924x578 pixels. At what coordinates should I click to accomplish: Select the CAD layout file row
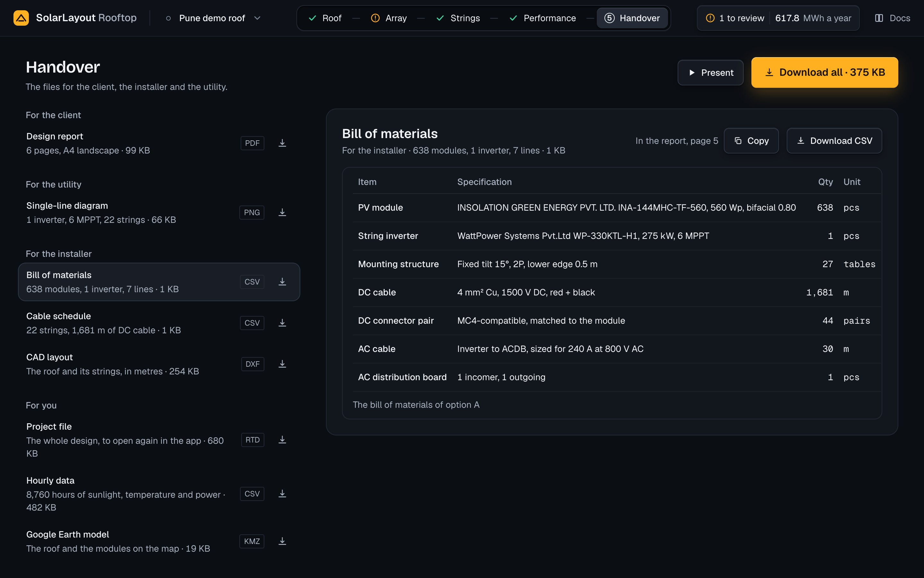click(x=159, y=364)
